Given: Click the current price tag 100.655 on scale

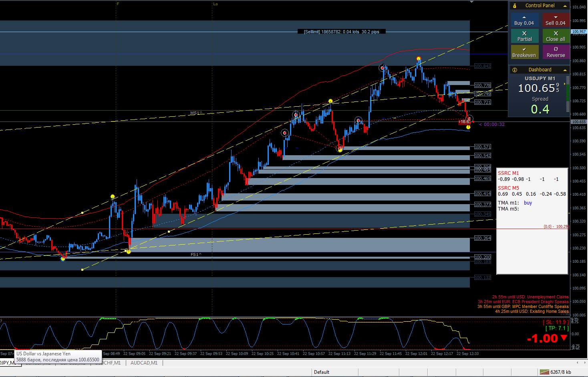Looking at the screenshot, I should (579, 122).
